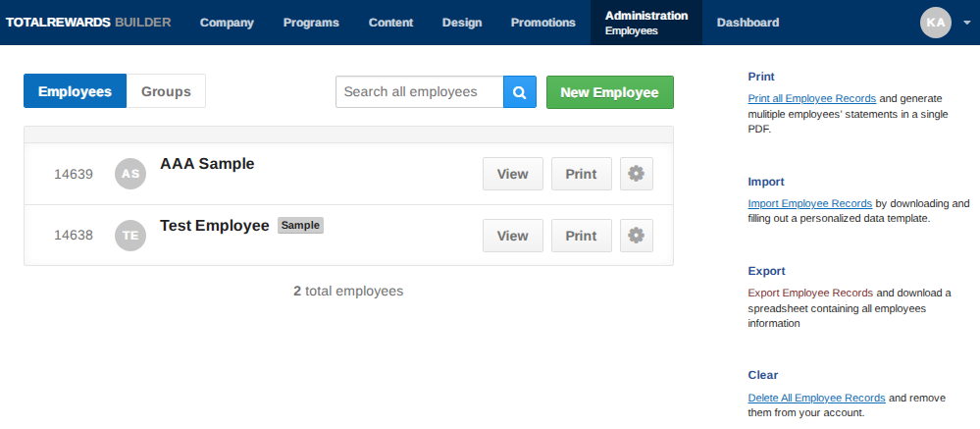This screenshot has height=429, width=980.
Task: Click the blue search magnifier icon
Action: point(519,92)
